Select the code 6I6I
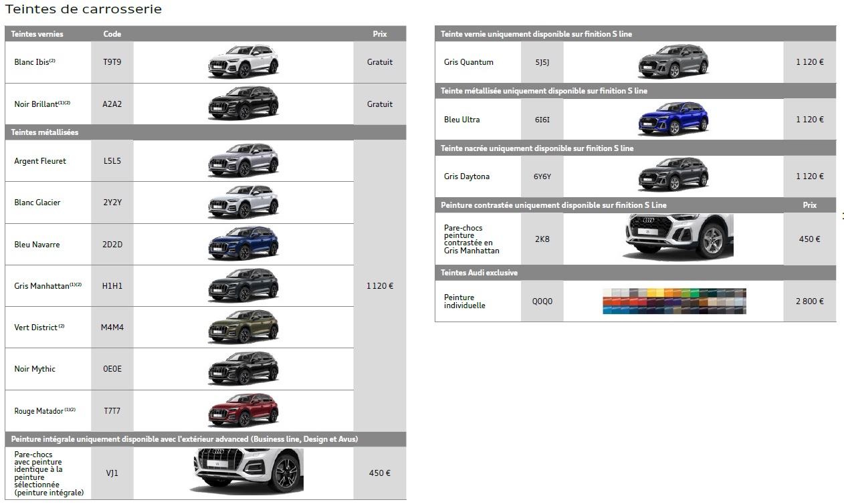 click(x=542, y=120)
